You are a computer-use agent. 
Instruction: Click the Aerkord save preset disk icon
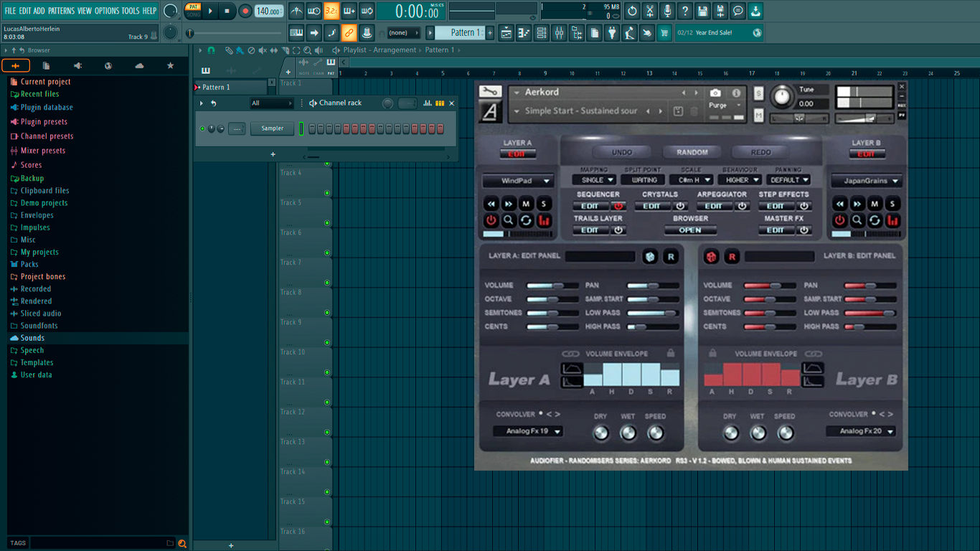[678, 111]
